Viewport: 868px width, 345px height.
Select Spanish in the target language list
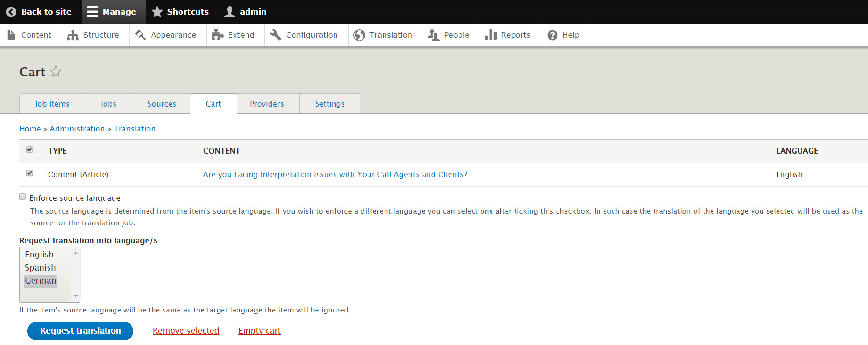tap(41, 267)
